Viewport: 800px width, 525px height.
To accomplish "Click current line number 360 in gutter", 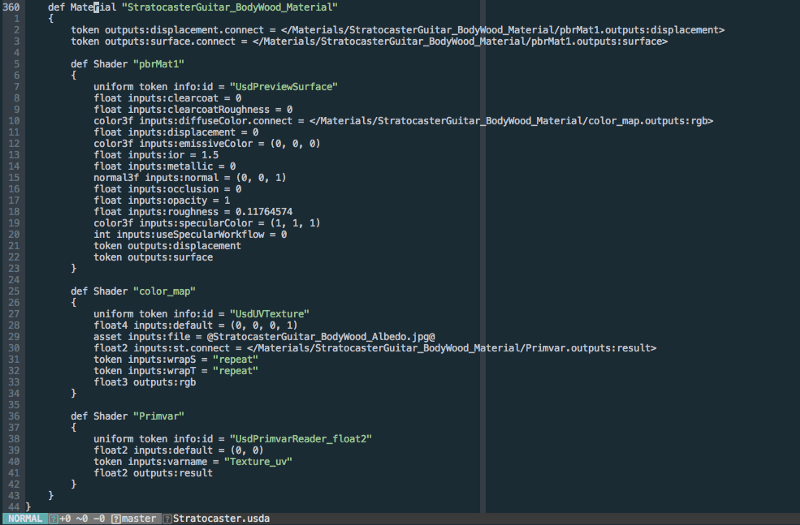I will [12, 7].
